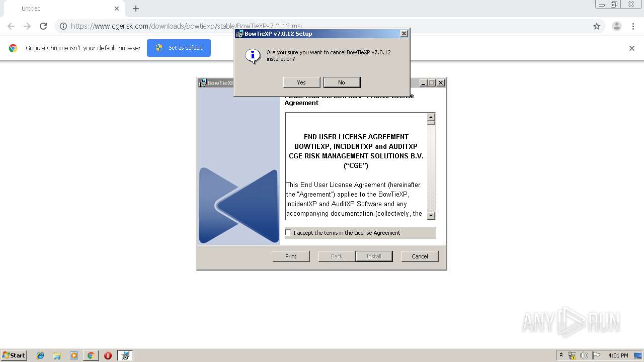Switch to Chrome taskbar button
Viewport: 644px width, 362px height.
[91, 355]
